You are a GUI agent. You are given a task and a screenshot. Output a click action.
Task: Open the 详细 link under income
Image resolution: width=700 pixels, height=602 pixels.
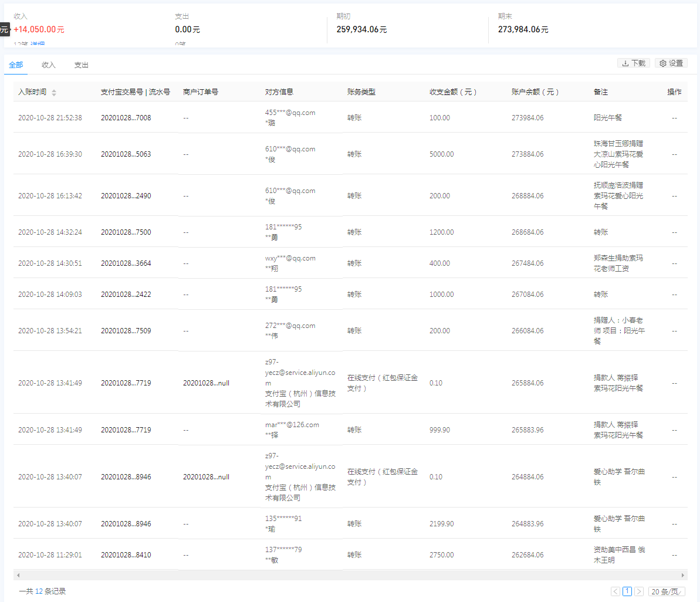click(x=38, y=44)
